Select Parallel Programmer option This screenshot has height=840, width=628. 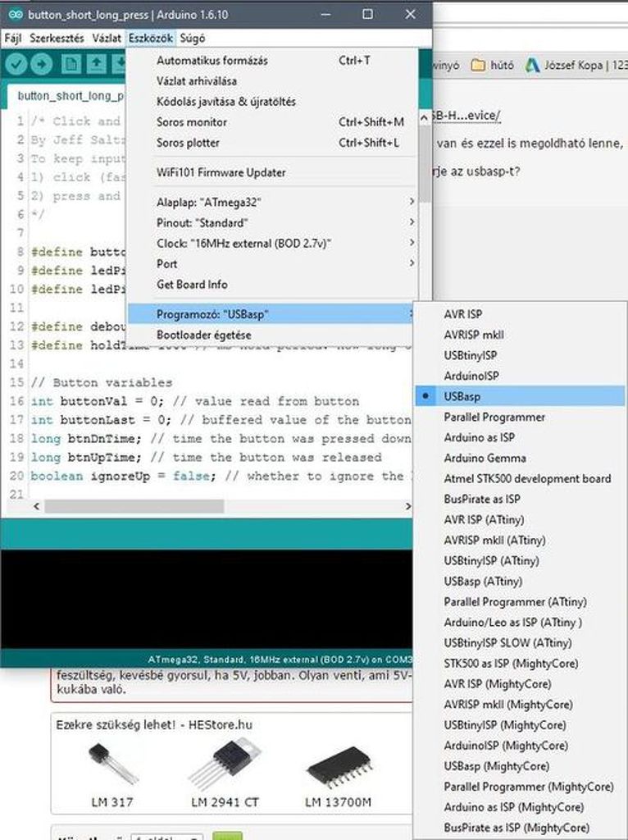tap(519, 417)
